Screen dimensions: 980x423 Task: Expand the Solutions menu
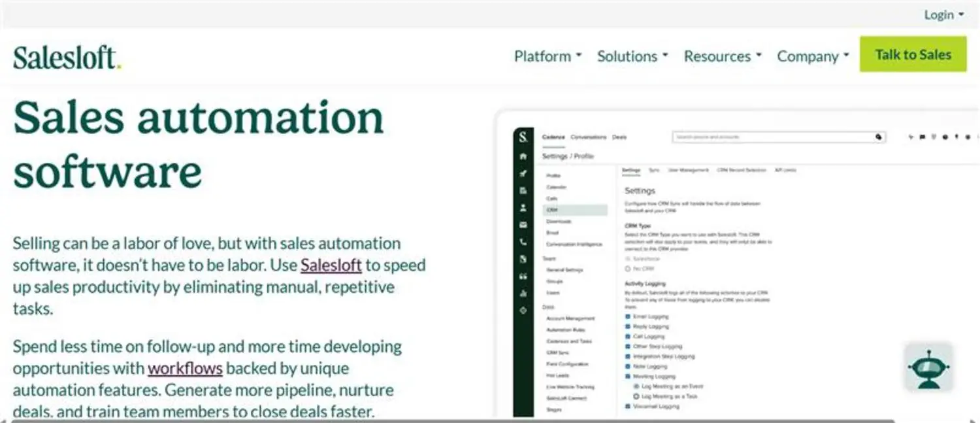pos(632,56)
